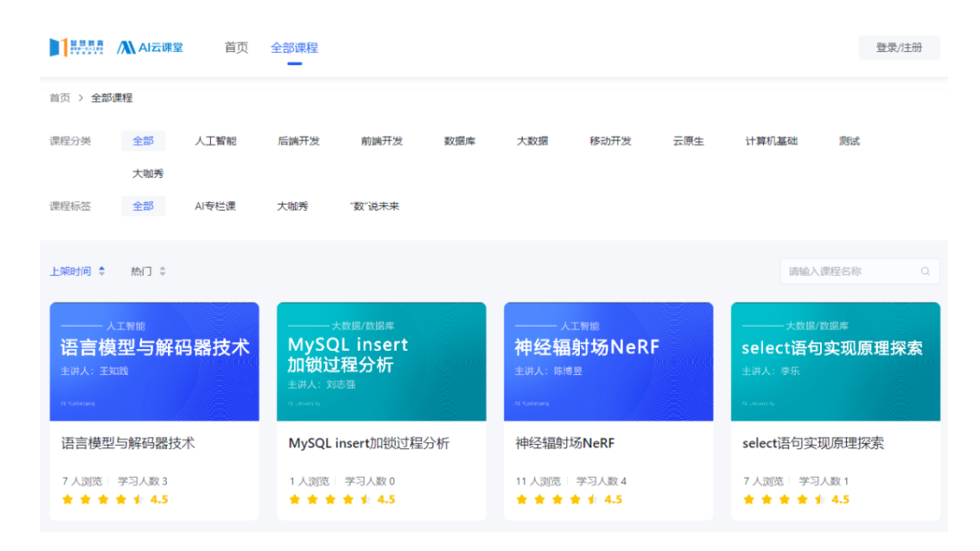Viewport: 980px width, 551px height.
Task: Select 数据库 course category filter
Action: 459,141
